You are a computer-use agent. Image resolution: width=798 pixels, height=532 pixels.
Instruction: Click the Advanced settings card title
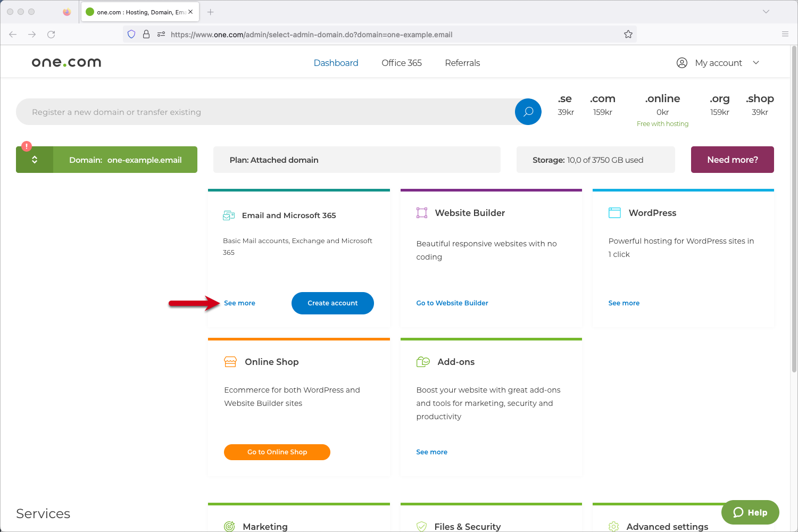tap(667, 526)
